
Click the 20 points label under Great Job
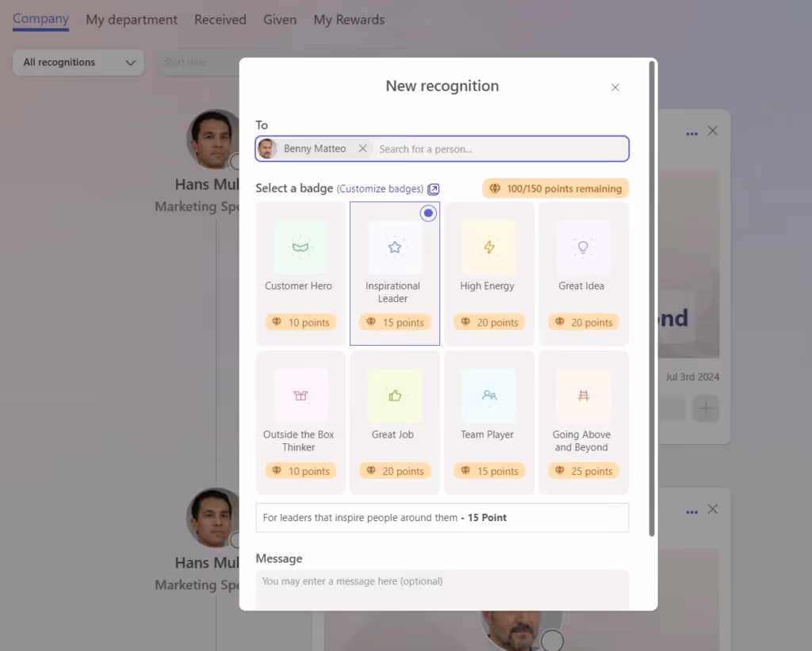tap(395, 471)
